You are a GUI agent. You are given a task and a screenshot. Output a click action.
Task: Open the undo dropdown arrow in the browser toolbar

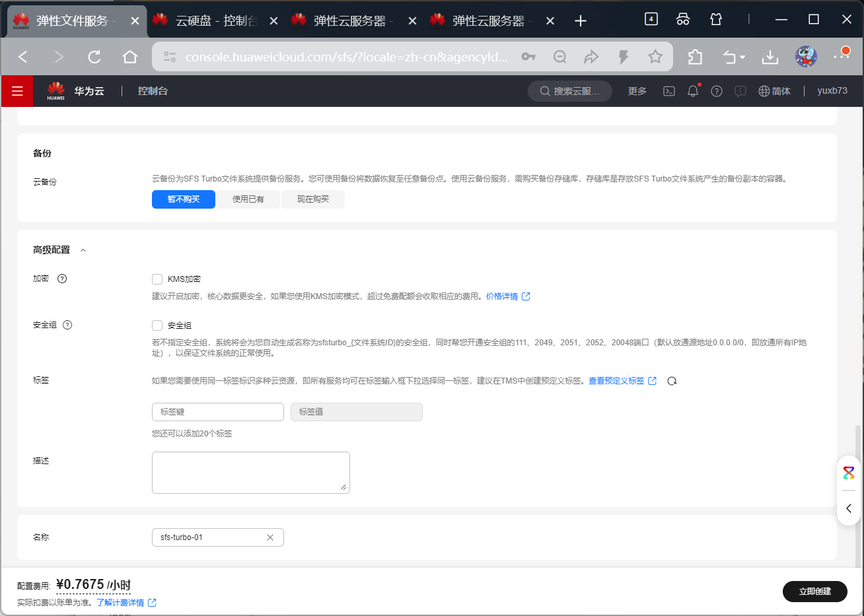click(742, 57)
